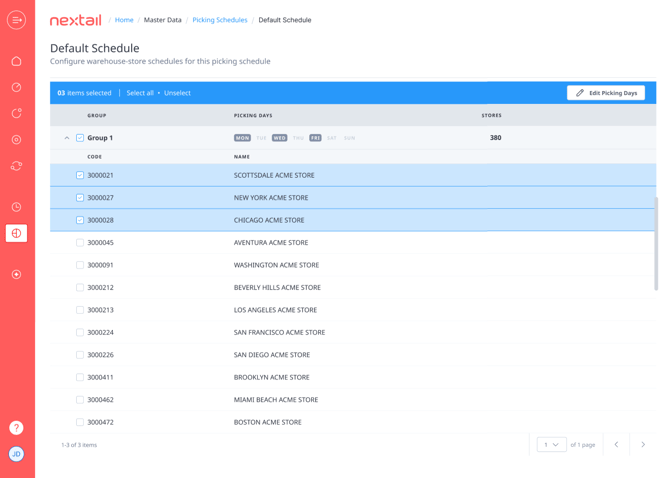The image size is (670, 478).
Task: Uncheck store 3000021 checkbox
Action: click(80, 175)
